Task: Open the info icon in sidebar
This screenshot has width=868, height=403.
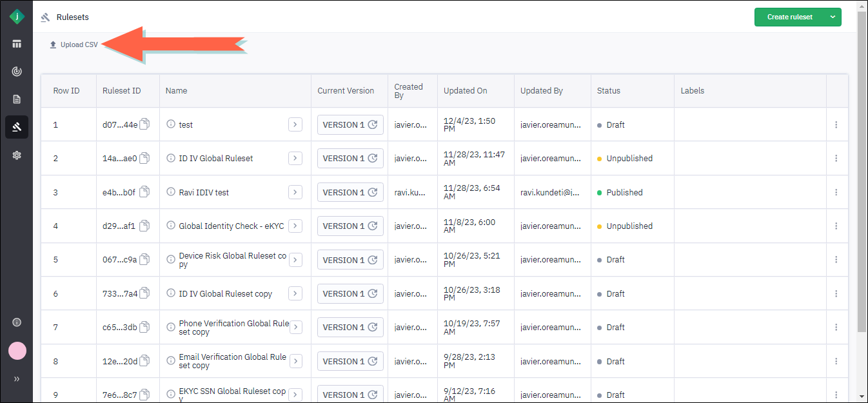Action: point(17,322)
